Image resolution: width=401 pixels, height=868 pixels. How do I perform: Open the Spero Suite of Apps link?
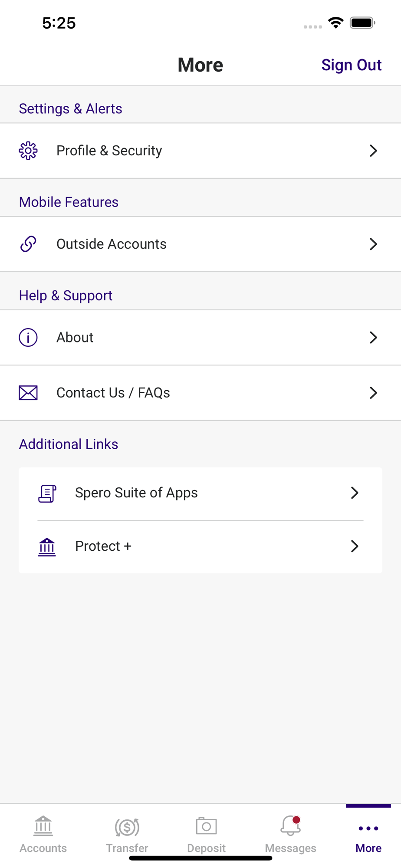[136, 493]
